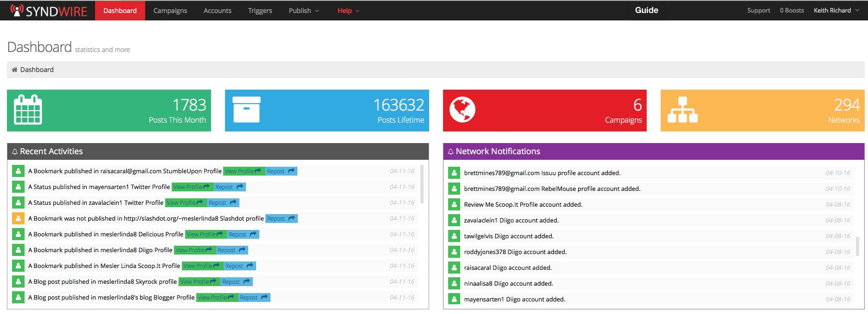Click the archive box icon on Posts Lifetime
868x314 pixels.
[x=246, y=110]
